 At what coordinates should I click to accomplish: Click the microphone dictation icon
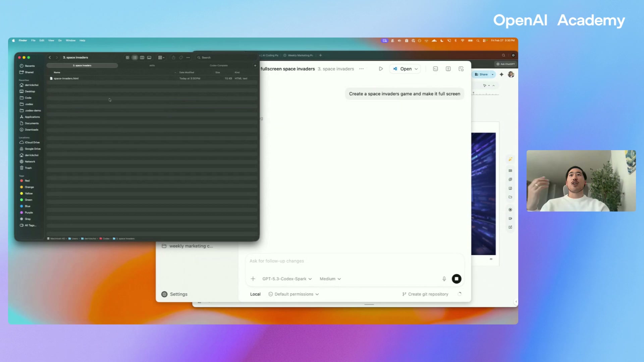(444, 279)
